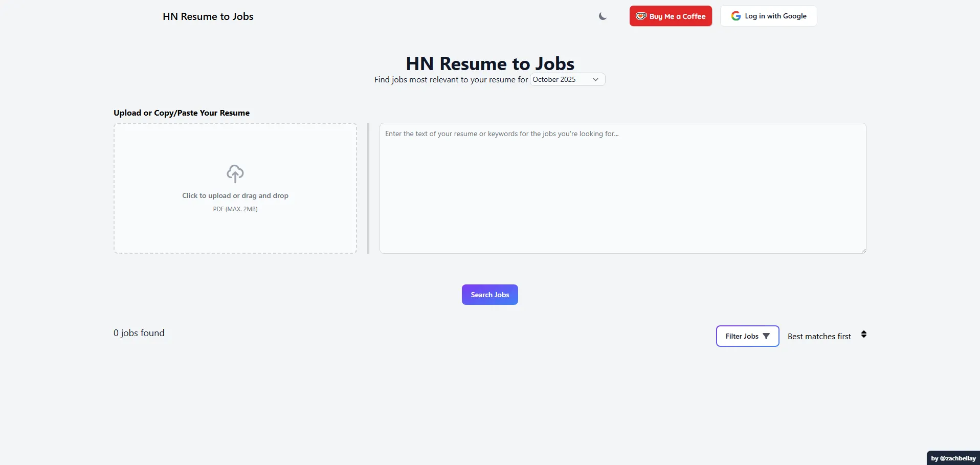Click the textarea resize handle corner
The height and width of the screenshot is (465, 980).
coord(863,250)
